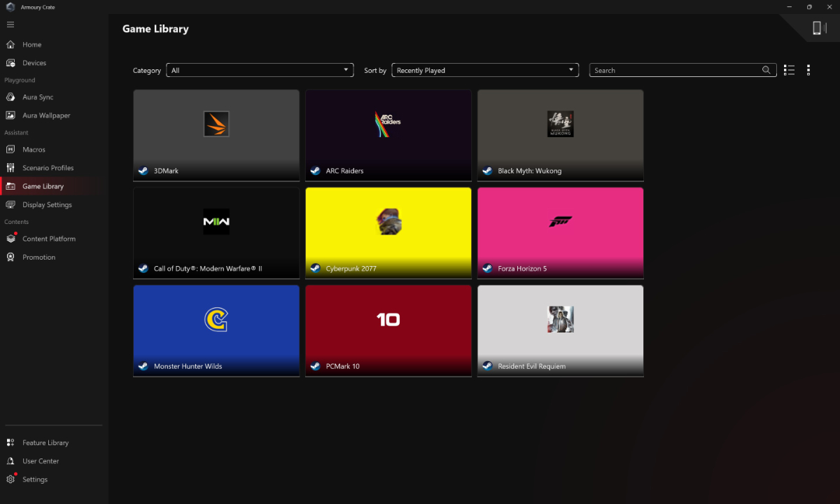840x504 pixels.
Task: Click the mobile device link icon
Action: pos(816,28)
